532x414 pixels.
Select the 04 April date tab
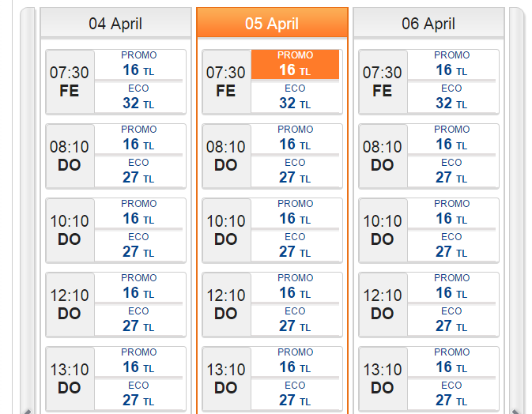[x=115, y=23]
